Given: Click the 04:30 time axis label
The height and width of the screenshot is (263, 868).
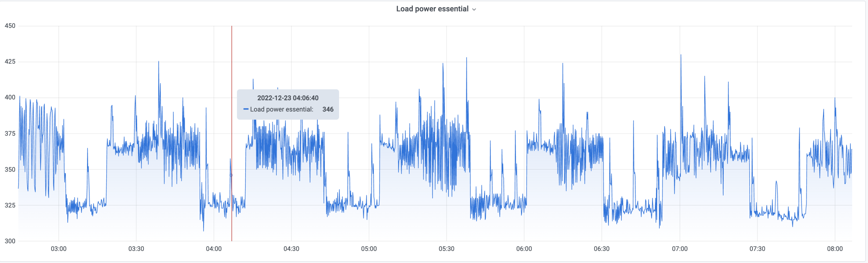Looking at the screenshot, I should pyautogui.click(x=291, y=249).
